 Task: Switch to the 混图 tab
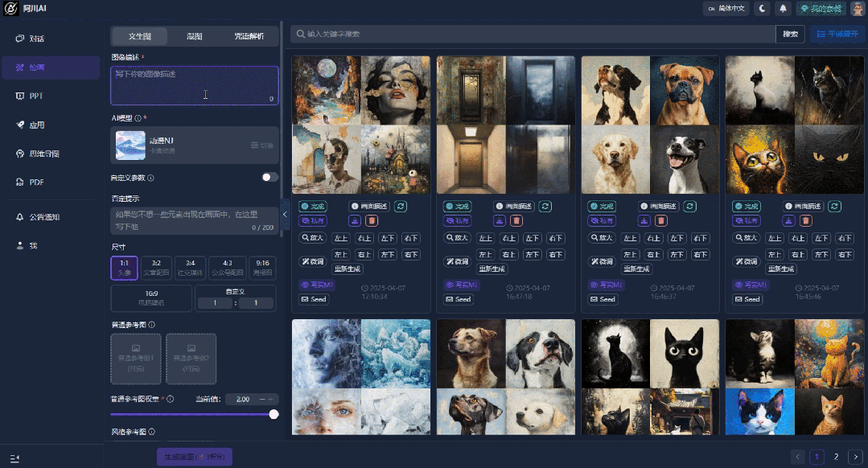click(195, 36)
